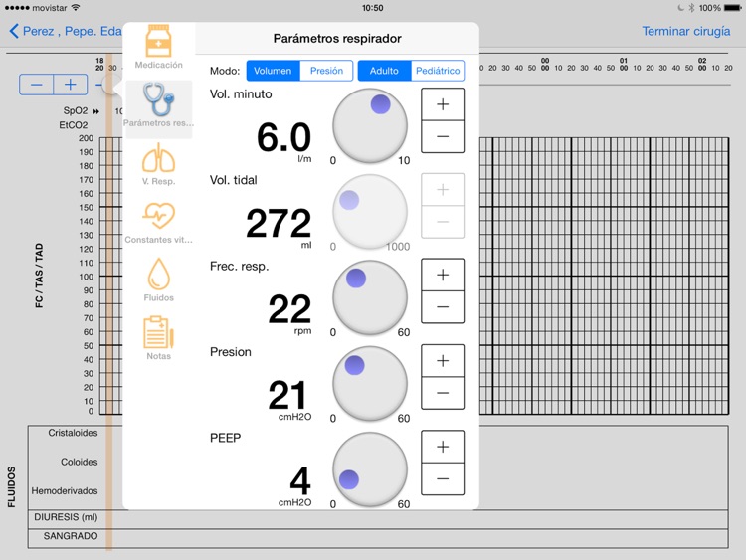Viewport: 746px width, 560px height.
Task: Select the DIURESIS (ml) row
Action: pyautogui.click(x=378, y=517)
